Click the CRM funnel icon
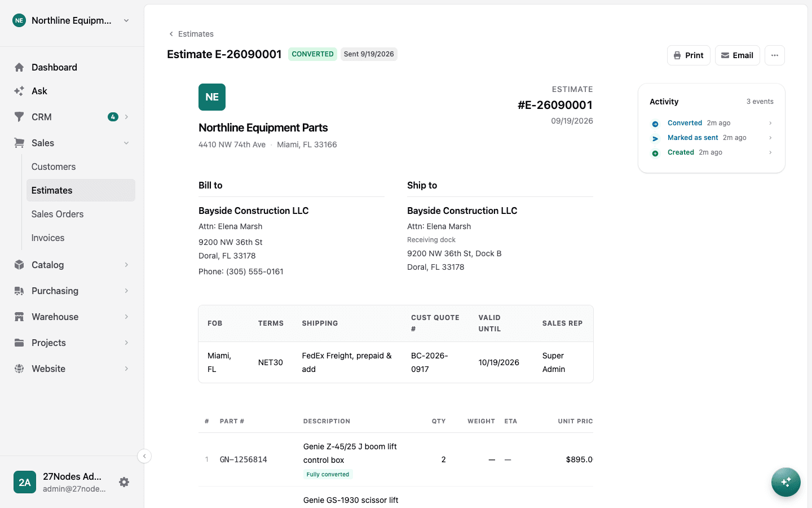 pos(19,117)
